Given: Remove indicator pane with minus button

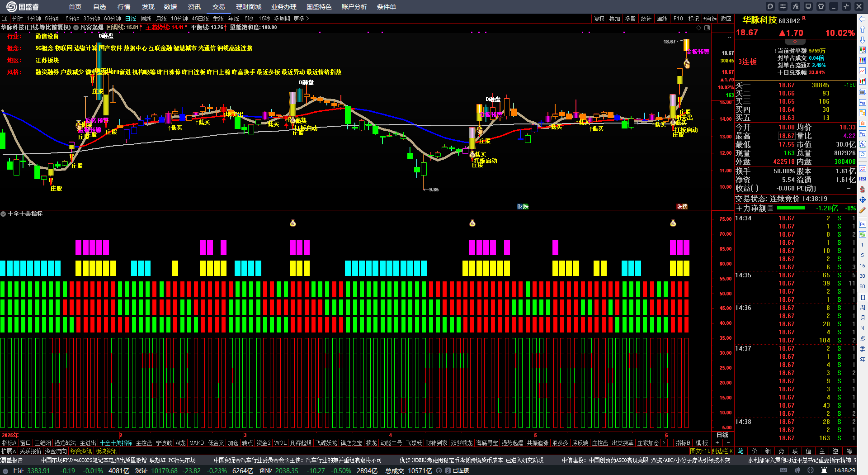Looking at the screenshot, I should coord(728,443).
